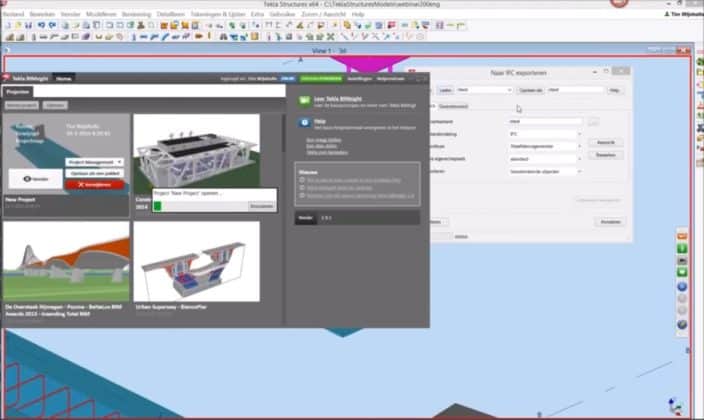Click the Tekla BIMsight logo icon

(6, 78)
